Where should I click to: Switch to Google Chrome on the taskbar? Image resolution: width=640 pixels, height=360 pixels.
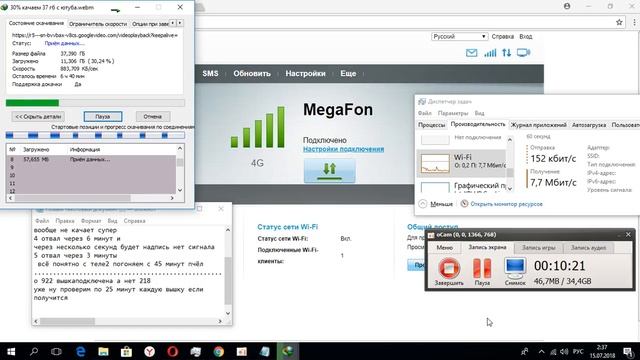click(218, 351)
